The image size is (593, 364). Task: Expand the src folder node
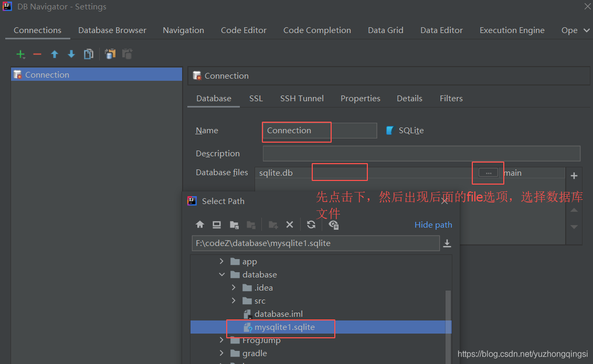[234, 301]
